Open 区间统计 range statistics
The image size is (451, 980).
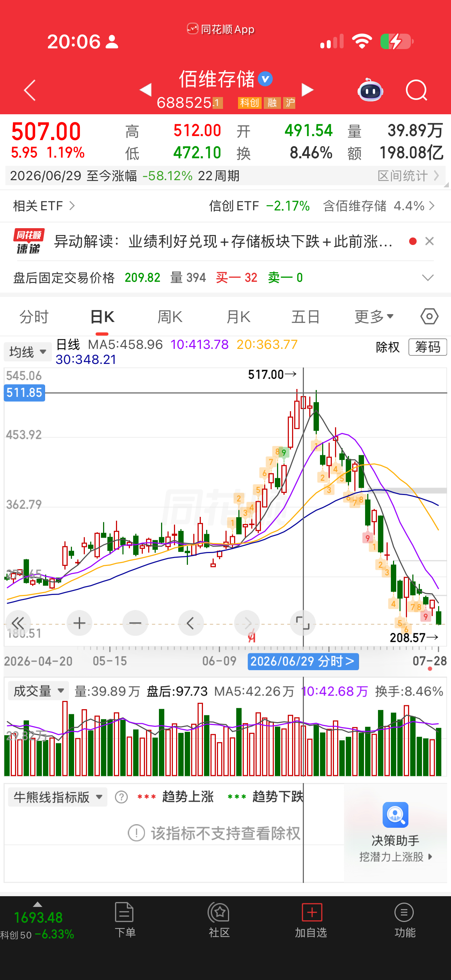(x=409, y=176)
